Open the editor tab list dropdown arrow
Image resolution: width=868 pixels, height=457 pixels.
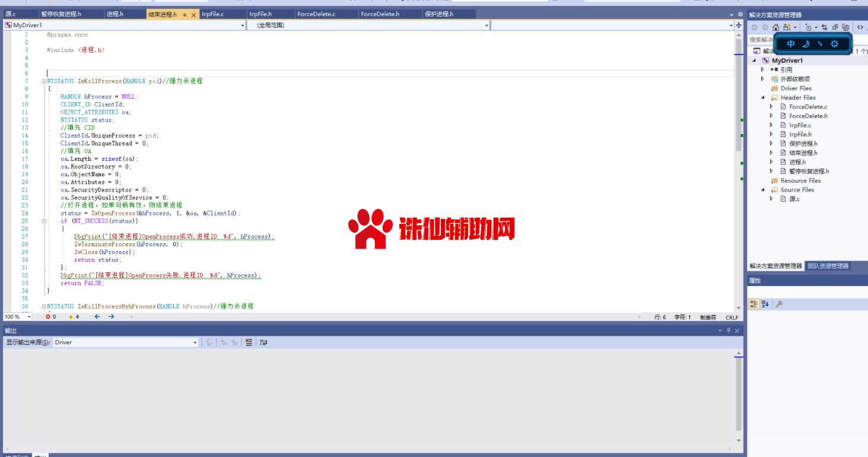(732, 14)
